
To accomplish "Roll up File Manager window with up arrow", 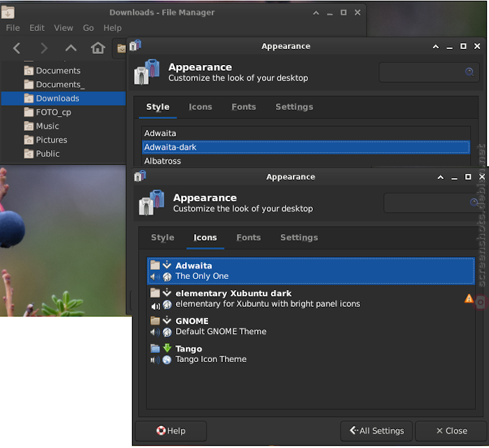I will click(x=316, y=13).
